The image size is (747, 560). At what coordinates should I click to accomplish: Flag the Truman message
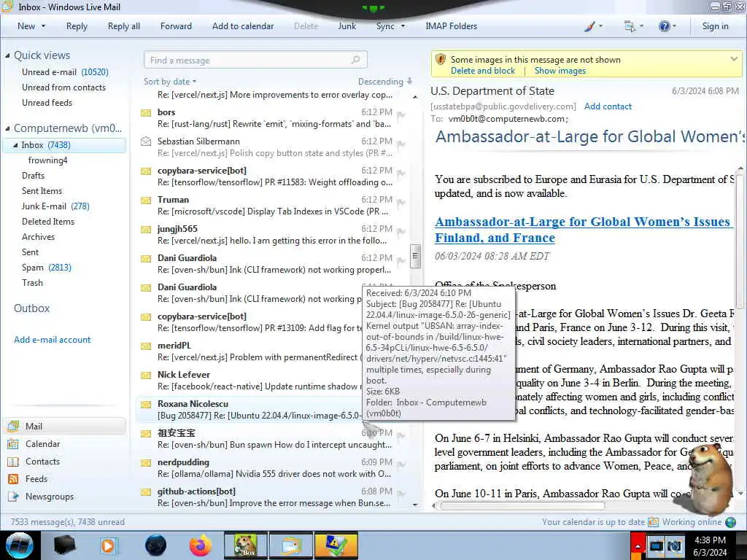[x=402, y=203]
